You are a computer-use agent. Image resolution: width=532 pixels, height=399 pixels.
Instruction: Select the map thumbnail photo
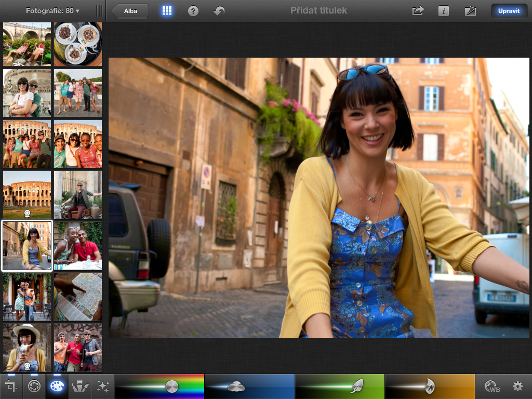coord(78,297)
